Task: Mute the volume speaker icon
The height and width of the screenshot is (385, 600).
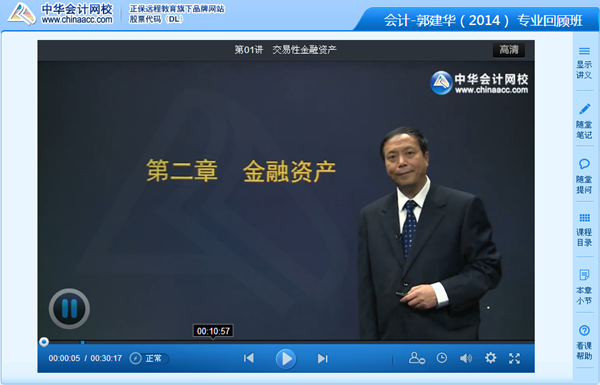Action: 466,358
